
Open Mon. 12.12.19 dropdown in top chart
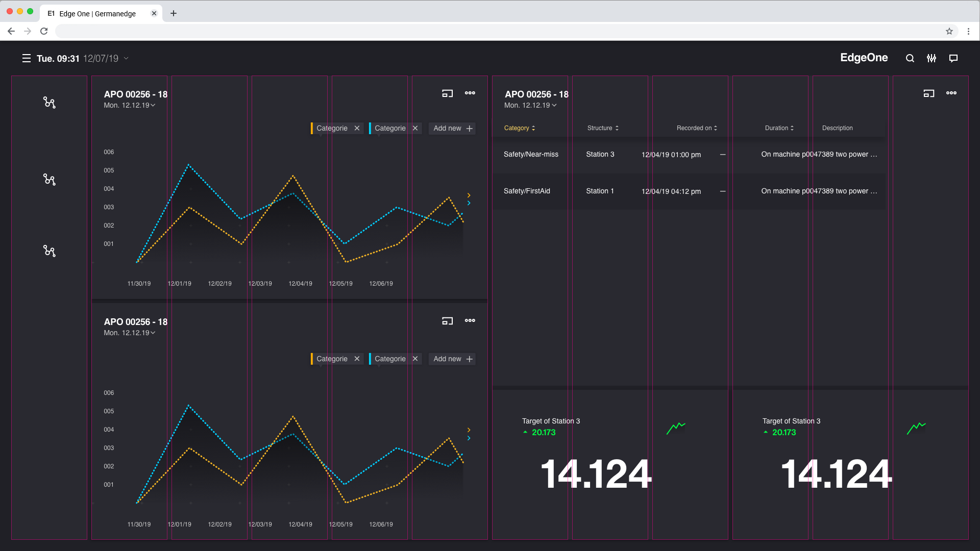[x=130, y=105]
